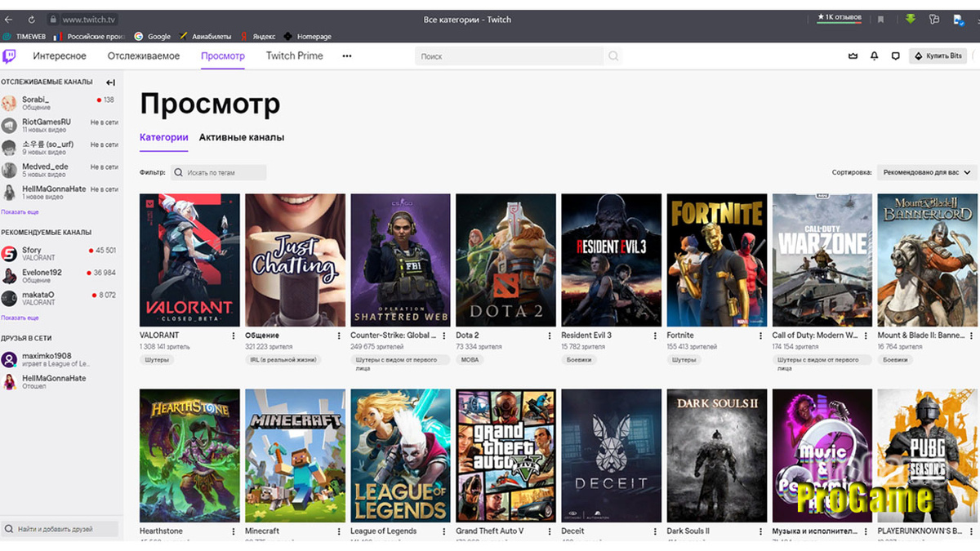
Task: Open HellMaGonnaHate in friends list
Action: (61, 382)
